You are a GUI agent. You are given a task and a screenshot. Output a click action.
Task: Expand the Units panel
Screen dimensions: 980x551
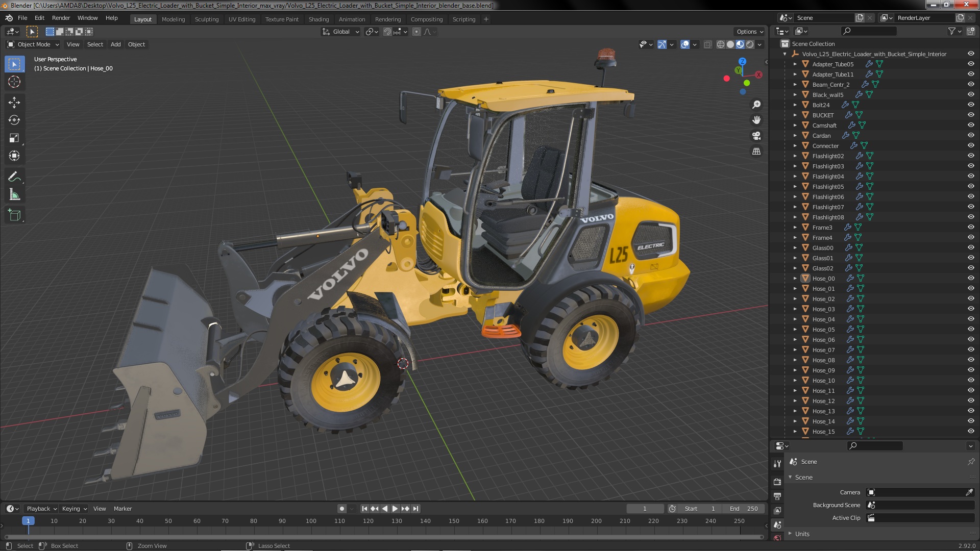tap(802, 534)
